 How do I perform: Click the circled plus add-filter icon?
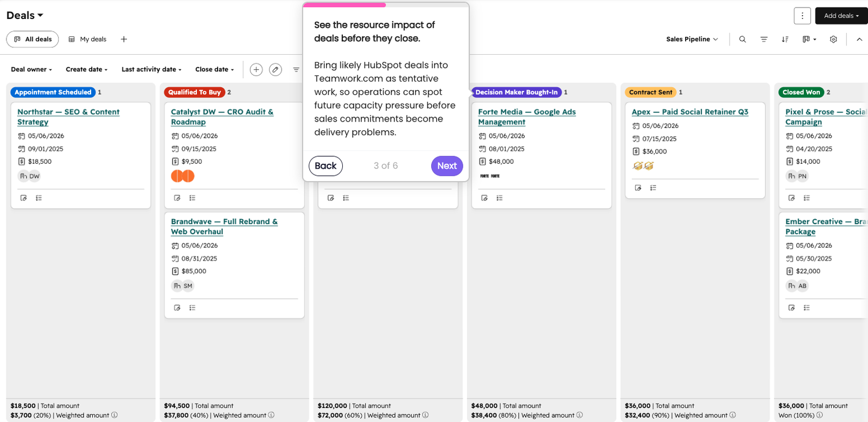coord(256,69)
